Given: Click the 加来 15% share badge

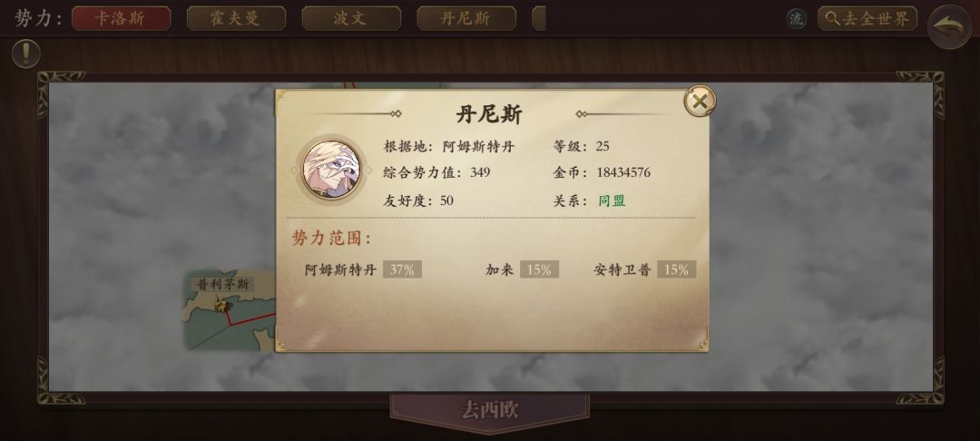Looking at the screenshot, I should tap(539, 269).
